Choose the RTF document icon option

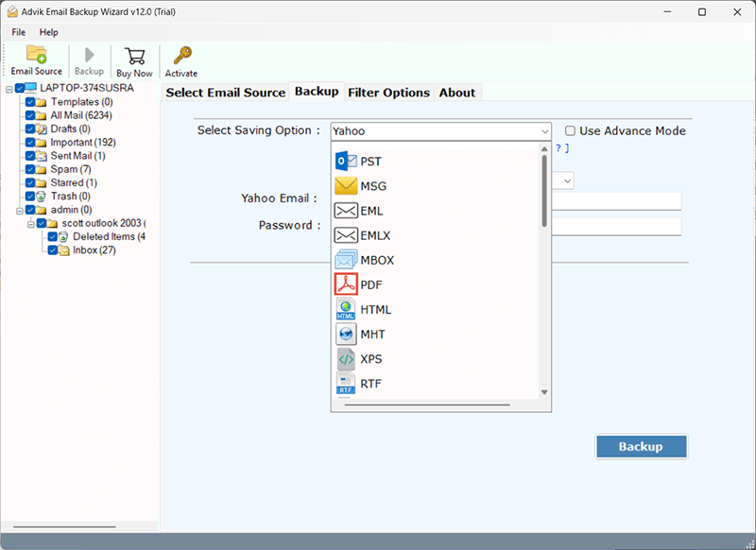[x=346, y=384]
